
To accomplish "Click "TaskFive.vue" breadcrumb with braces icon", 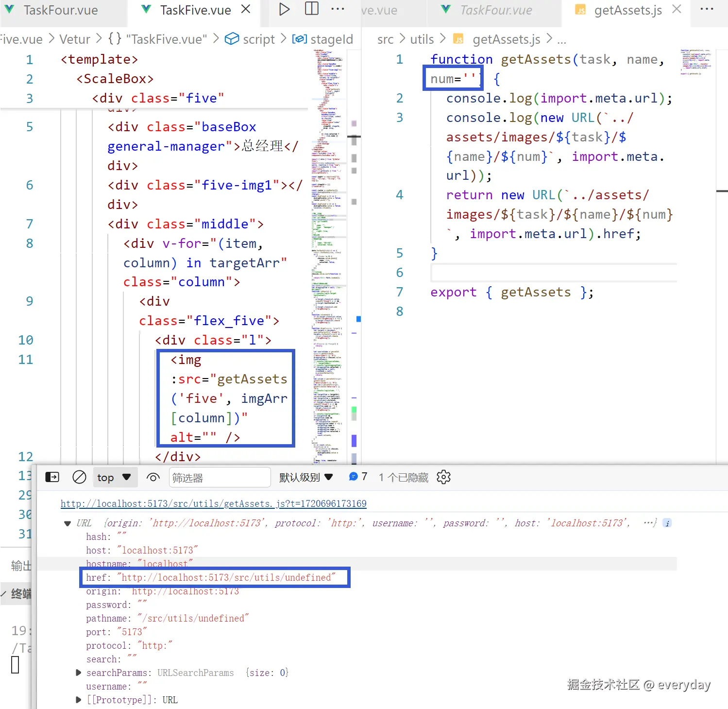I will coord(157,39).
